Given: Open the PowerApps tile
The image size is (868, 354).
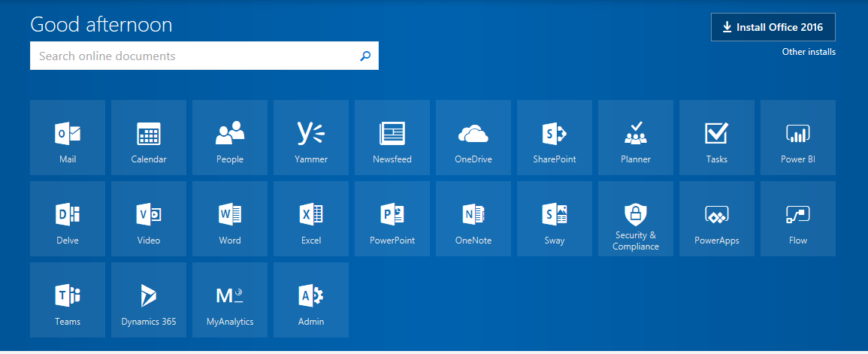Looking at the screenshot, I should click(x=717, y=219).
